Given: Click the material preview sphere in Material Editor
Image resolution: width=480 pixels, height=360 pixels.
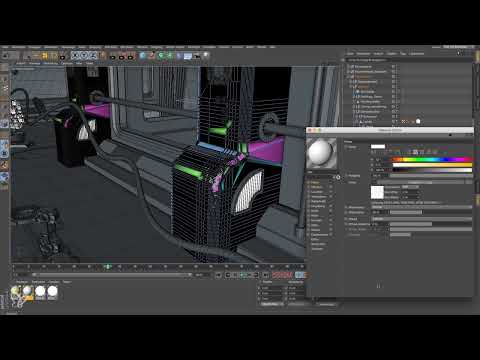Looking at the screenshot, I should pyautogui.click(x=321, y=153).
